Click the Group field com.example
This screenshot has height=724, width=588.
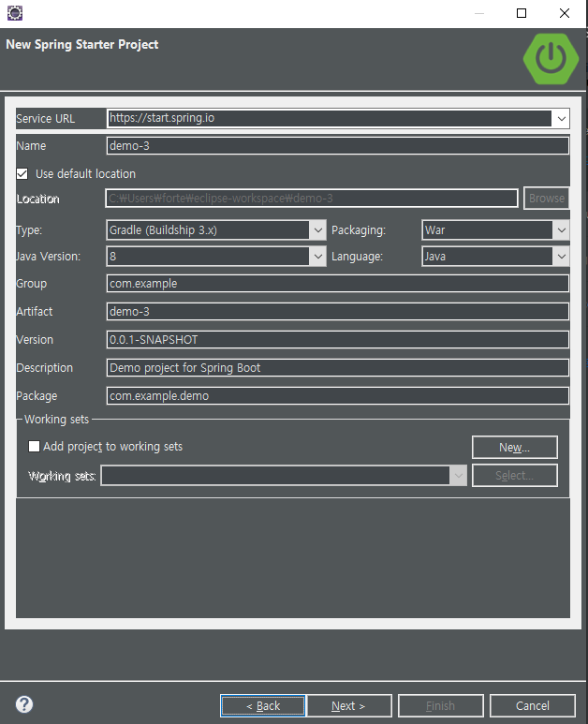(x=338, y=284)
